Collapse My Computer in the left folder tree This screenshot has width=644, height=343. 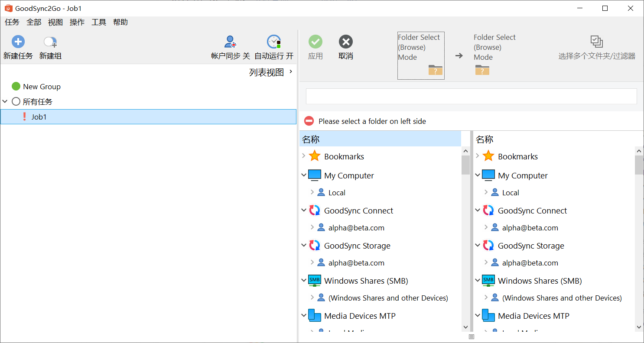(303, 175)
